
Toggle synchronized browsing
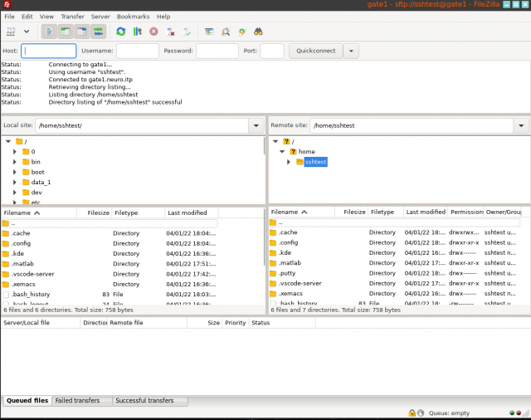coord(241,32)
